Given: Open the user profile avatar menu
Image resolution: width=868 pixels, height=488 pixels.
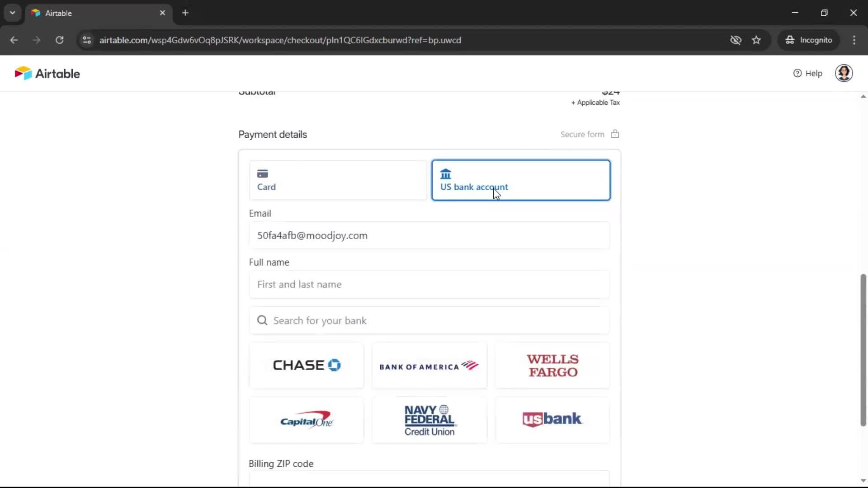Looking at the screenshot, I should 844,73.
